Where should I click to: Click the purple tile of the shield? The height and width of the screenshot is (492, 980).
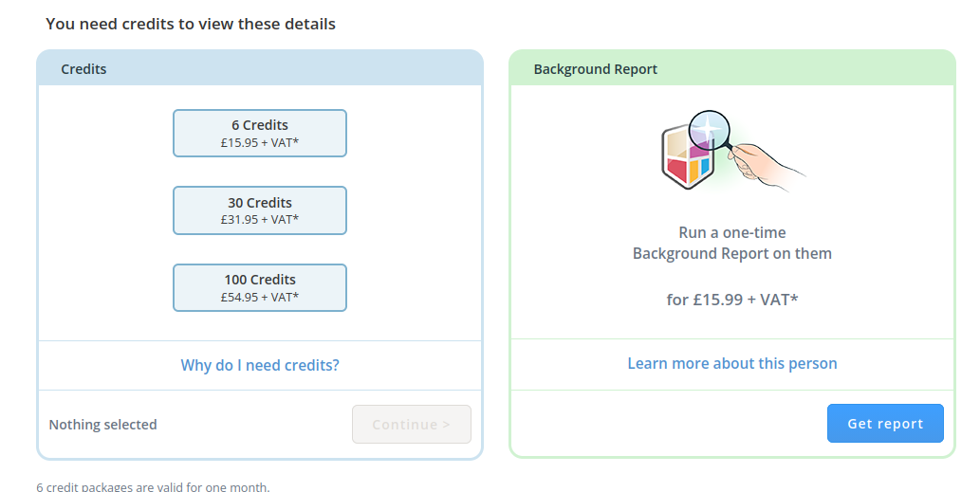(x=698, y=152)
